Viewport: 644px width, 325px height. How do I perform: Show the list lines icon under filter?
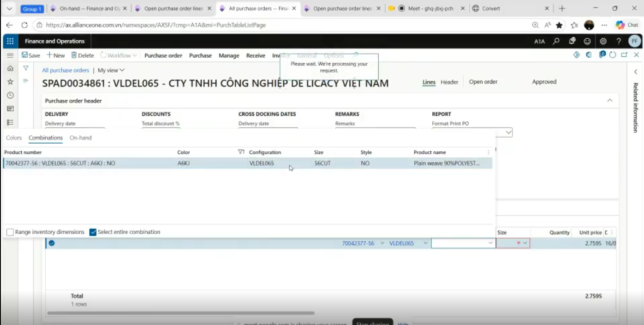point(26,80)
